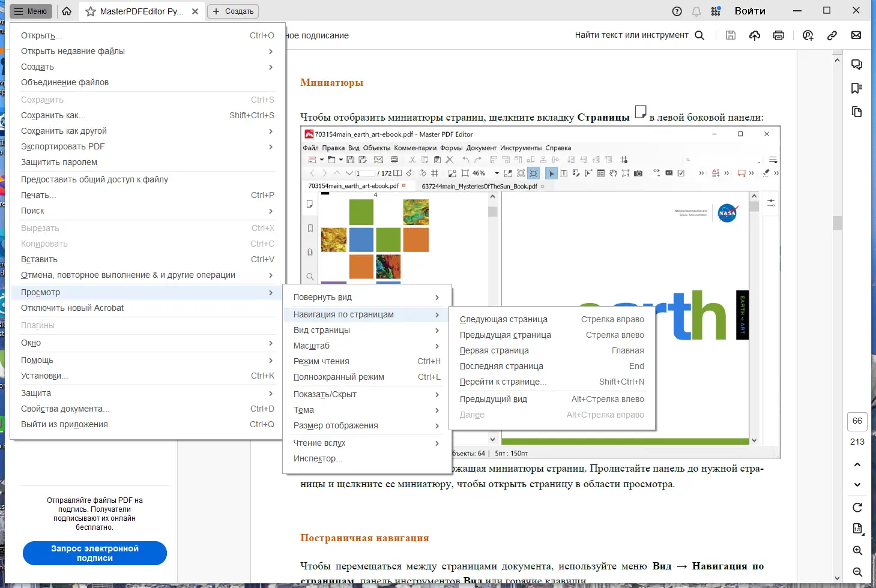Go to next page with down chevron

[857, 485]
